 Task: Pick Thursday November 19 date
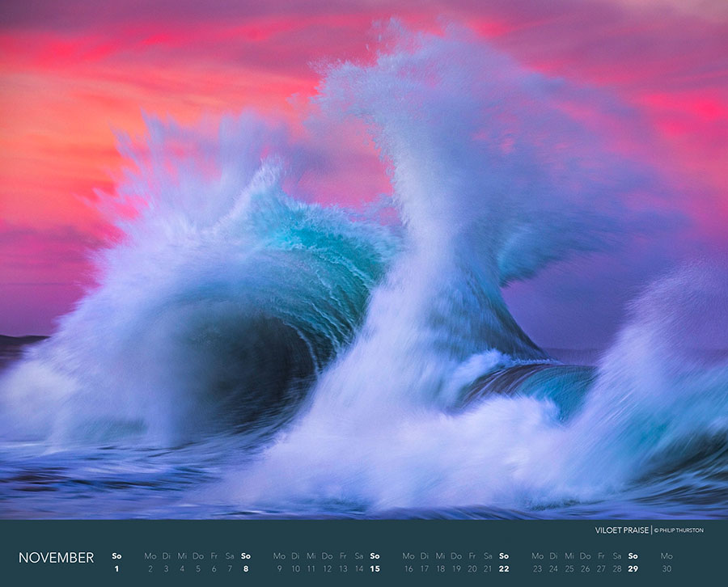coord(456,569)
